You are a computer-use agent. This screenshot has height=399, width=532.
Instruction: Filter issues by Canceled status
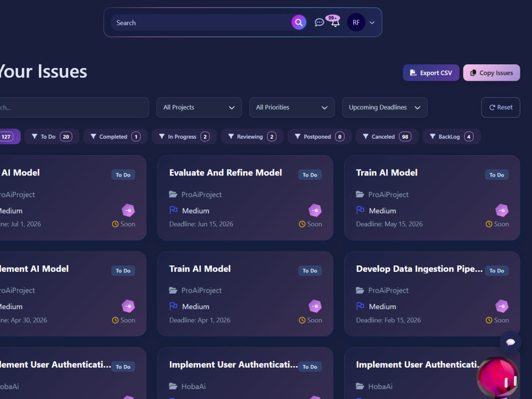[x=387, y=137]
